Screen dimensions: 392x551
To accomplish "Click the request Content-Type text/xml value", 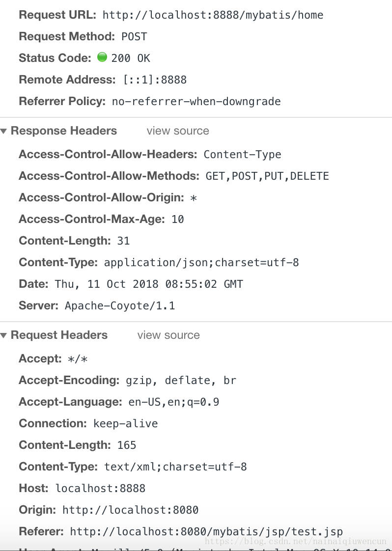I will point(175,467).
